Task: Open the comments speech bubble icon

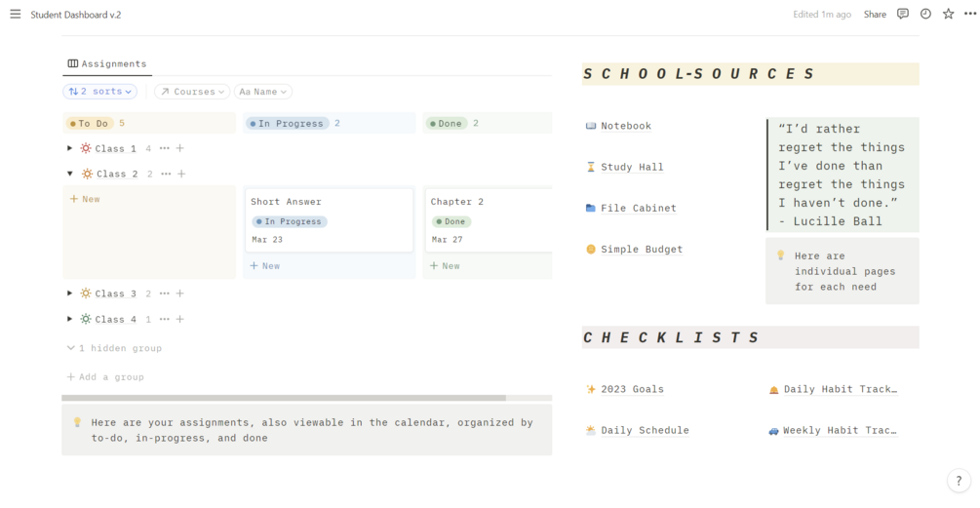Action: (x=903, y=15)
